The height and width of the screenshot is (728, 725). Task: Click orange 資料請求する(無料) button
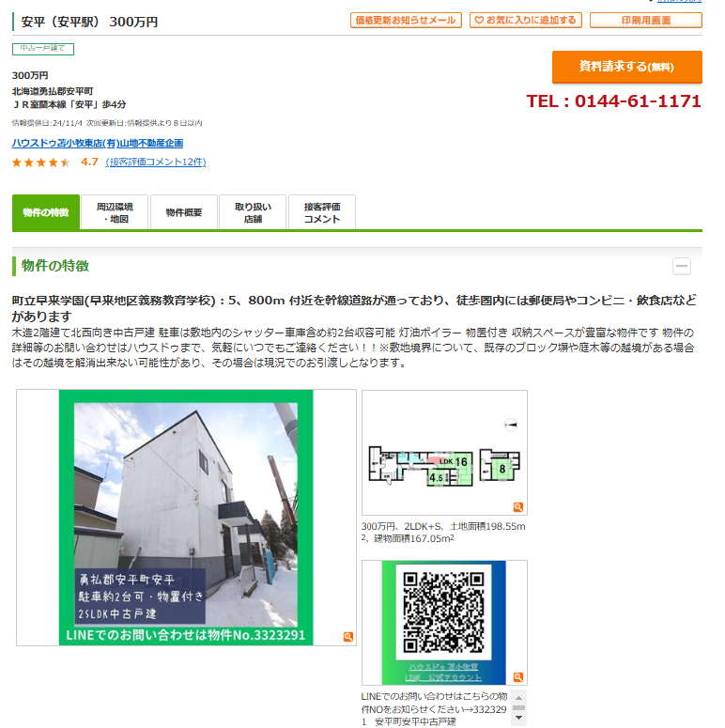[x=626, y=67]
